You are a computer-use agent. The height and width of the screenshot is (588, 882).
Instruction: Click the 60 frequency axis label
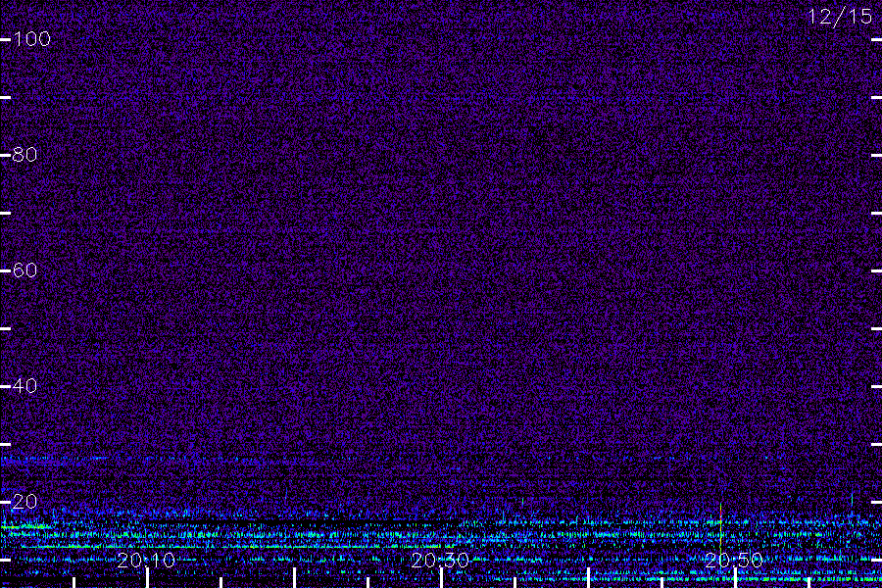coord(24,270)
